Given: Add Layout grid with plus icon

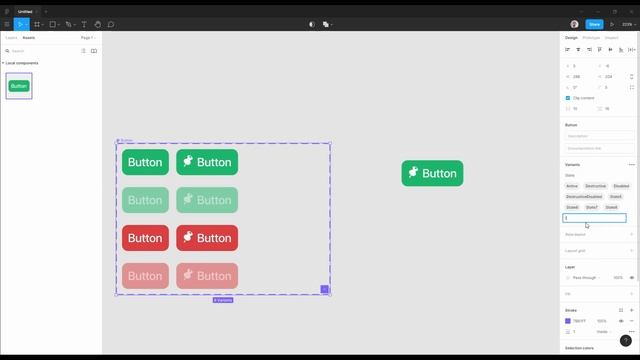Looking at the screenshot, I should 631,251.
